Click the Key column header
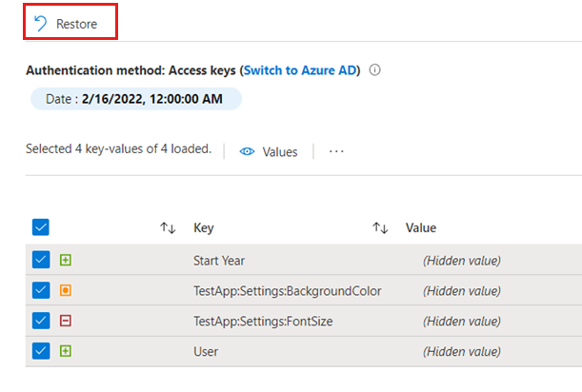The width and height of the screenshot is (582, 392). [204, 228]
